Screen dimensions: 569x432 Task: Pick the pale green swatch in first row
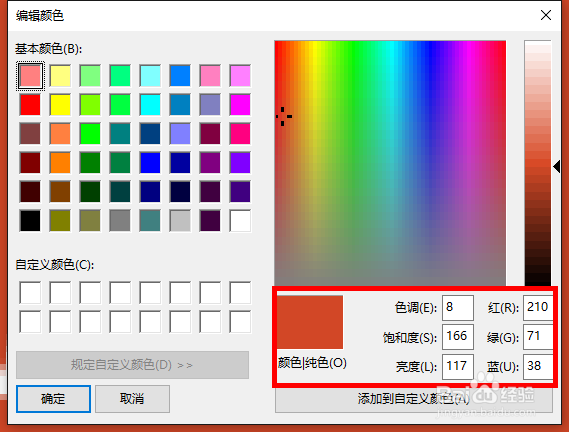click(x=90, y=76)
